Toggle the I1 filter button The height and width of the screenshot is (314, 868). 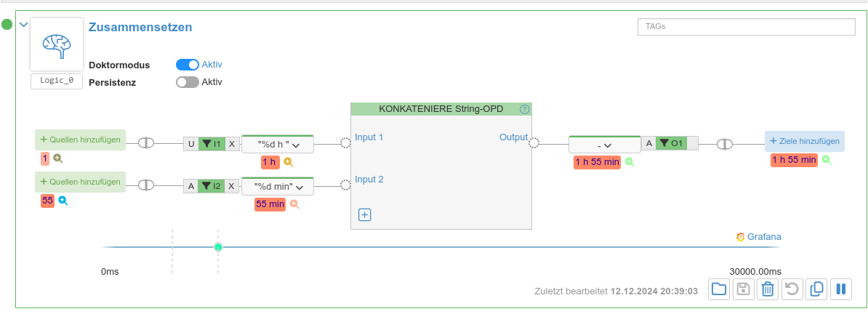point(212,144)
